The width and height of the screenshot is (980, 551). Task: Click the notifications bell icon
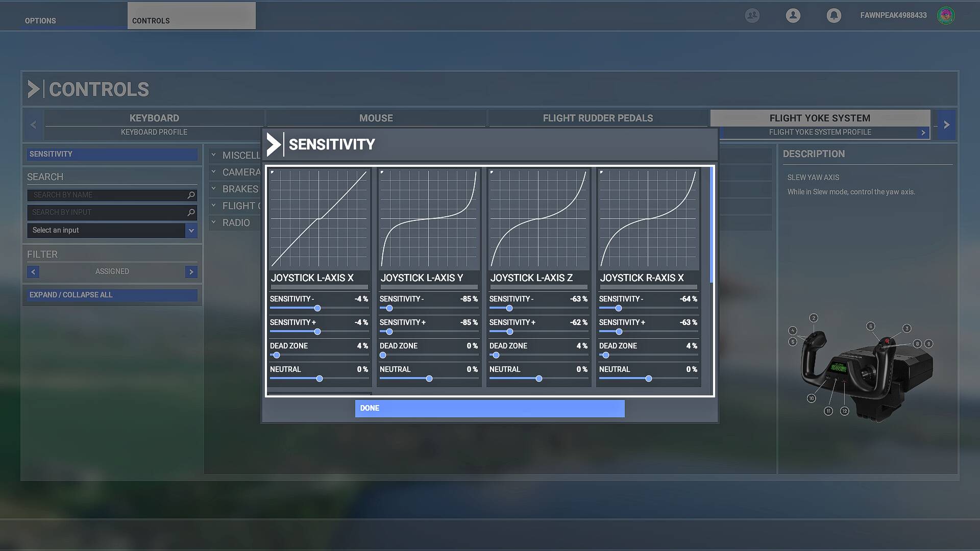point(834,15)
